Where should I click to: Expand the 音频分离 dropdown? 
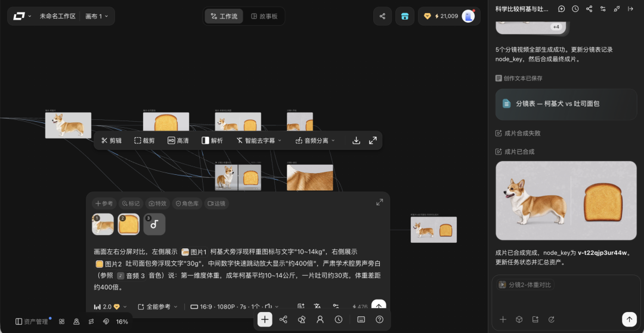pyautogui.click(x=315, y=141)
